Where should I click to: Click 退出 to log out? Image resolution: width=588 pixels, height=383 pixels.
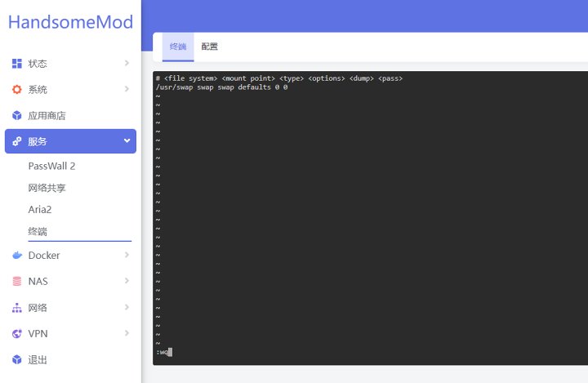[38, 359]
